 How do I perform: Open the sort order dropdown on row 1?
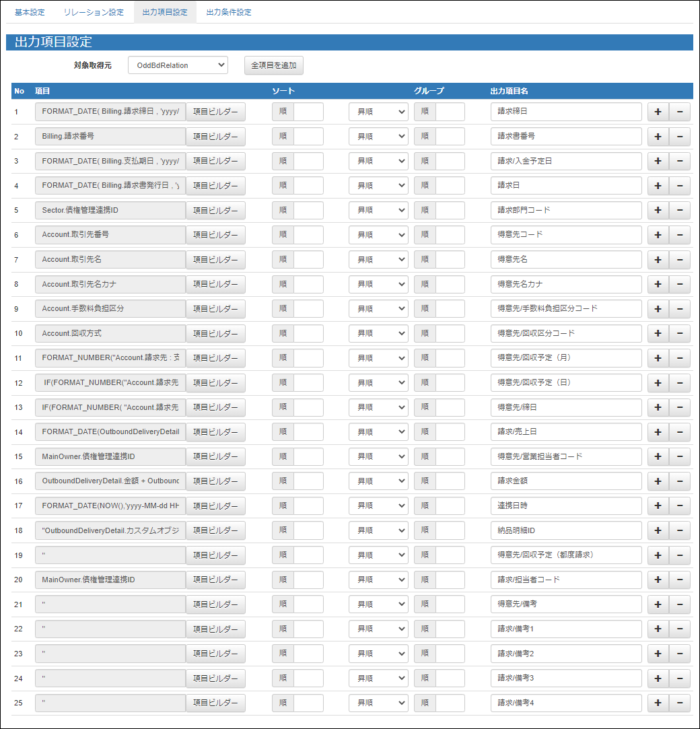(378, 112)
